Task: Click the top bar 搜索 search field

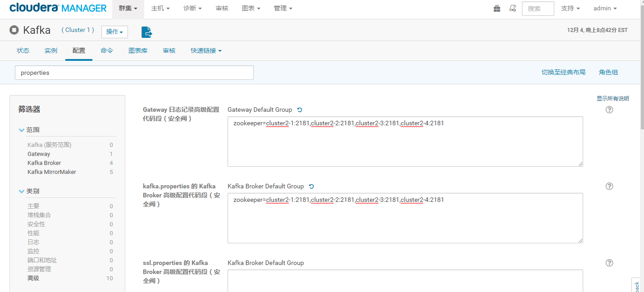Action: tap(538, 9)
